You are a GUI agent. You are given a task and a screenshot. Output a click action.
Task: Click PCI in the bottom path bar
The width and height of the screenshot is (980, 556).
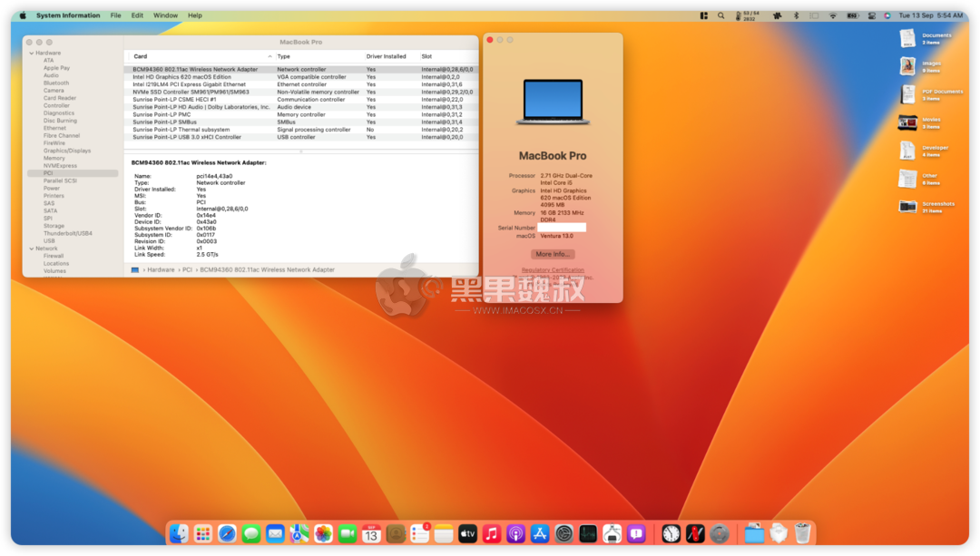coord(187,270)
